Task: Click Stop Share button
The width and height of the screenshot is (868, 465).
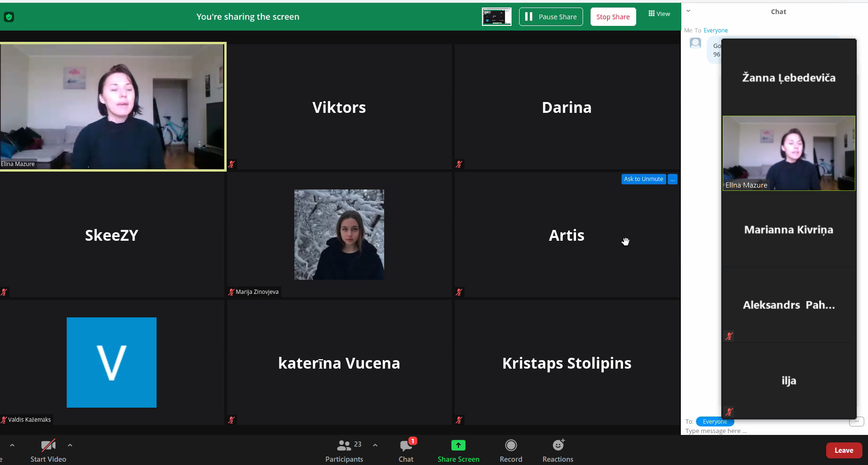Action: pyautogui.click(x=613, y=17)
